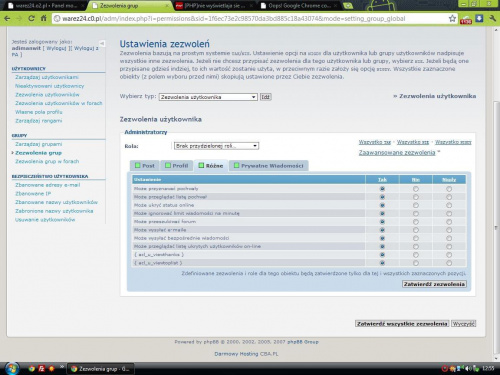The height and width of the screenshot is (375, 500).
Task: Open a new tab with the plus button
Action: point(348,6)
